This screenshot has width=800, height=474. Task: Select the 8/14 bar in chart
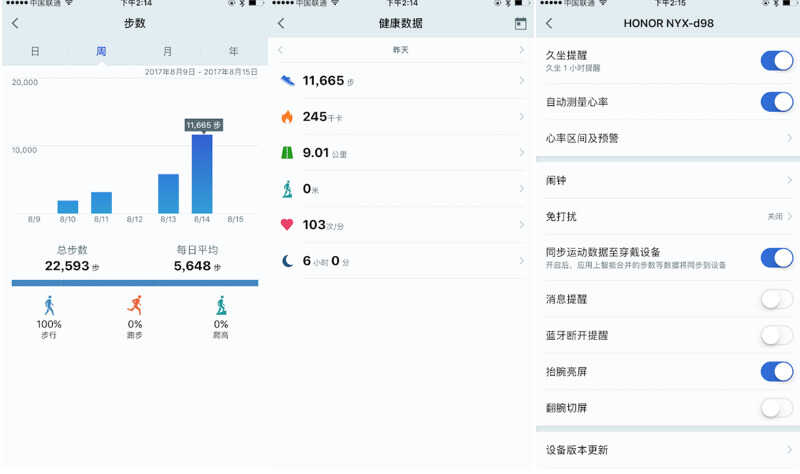202,174
